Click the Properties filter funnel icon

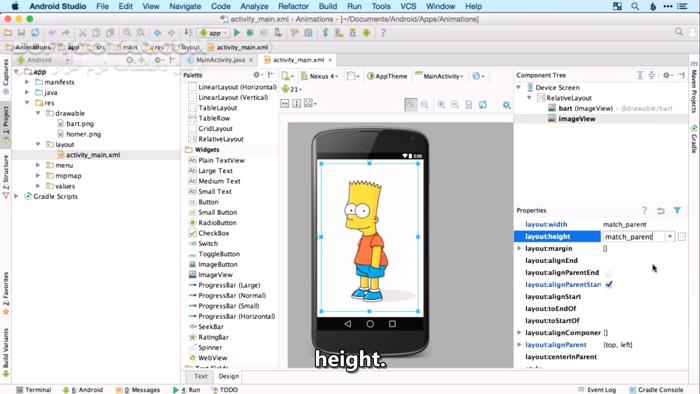[x=677, y=210]
